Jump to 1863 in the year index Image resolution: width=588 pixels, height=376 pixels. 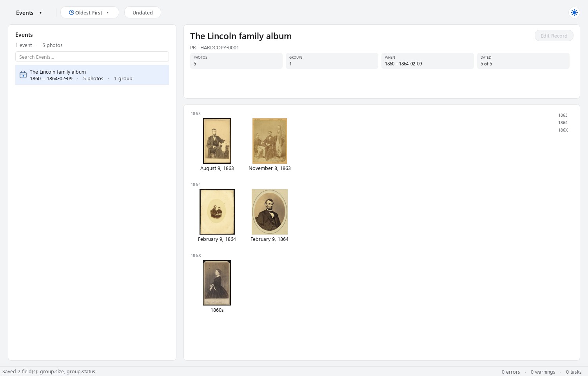(x=563, y=115)
